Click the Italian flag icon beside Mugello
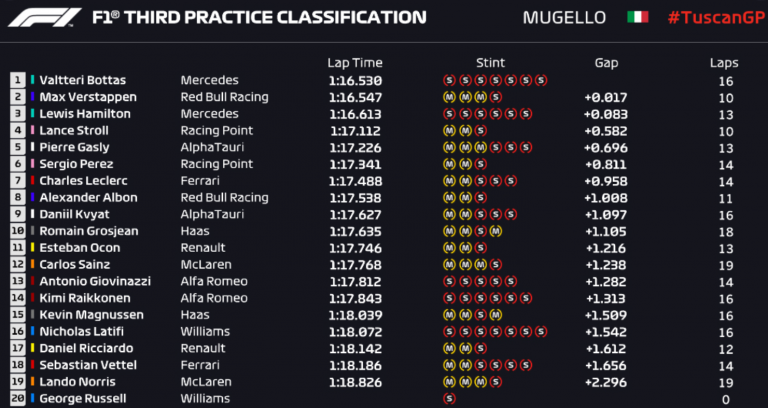Image resolution: width=768 pixels, height=408 pixels. [637, 18]
